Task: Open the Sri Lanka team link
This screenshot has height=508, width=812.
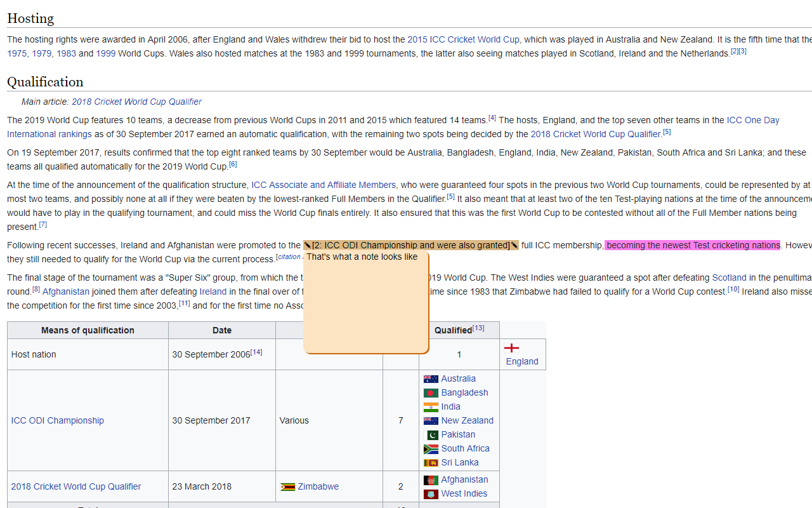Action: click(x=460, y=462)
